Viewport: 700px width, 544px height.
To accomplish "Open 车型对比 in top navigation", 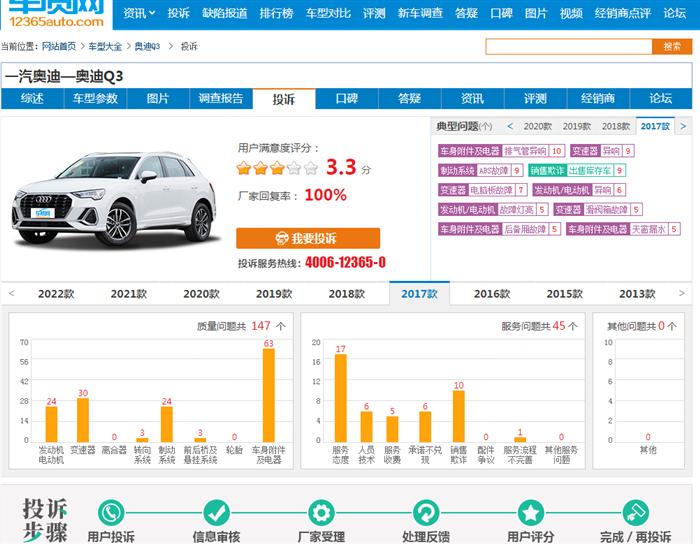I will coord(328,13).
